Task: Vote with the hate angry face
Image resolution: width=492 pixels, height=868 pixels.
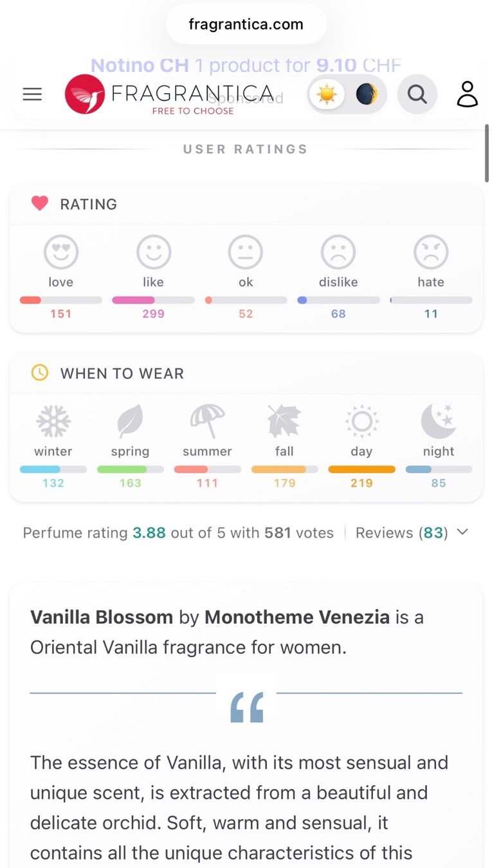Action: click(431, 252)
